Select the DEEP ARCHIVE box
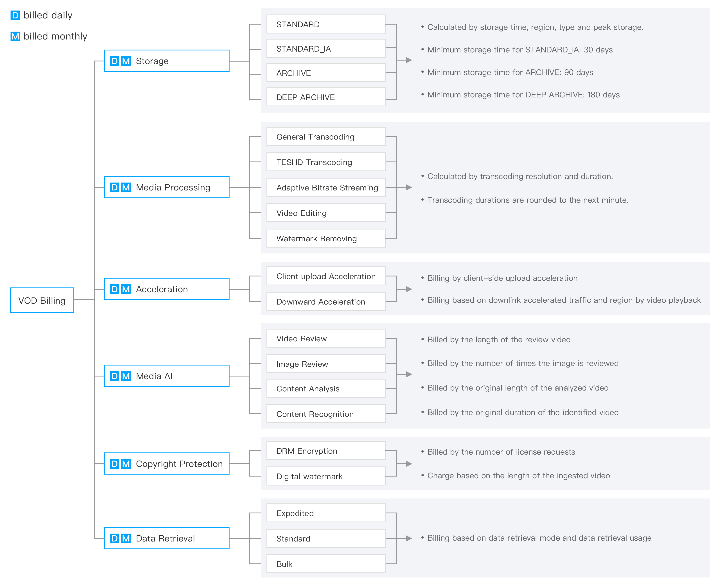Image resolution: width=719 pixels, height=588 pixels. click(x=326, y=97)
